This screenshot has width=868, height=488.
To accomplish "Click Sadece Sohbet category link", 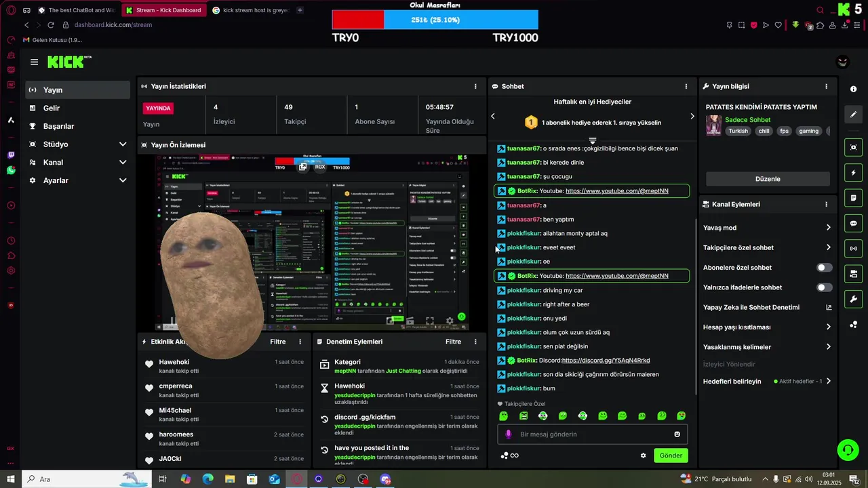I will point(747,120).
